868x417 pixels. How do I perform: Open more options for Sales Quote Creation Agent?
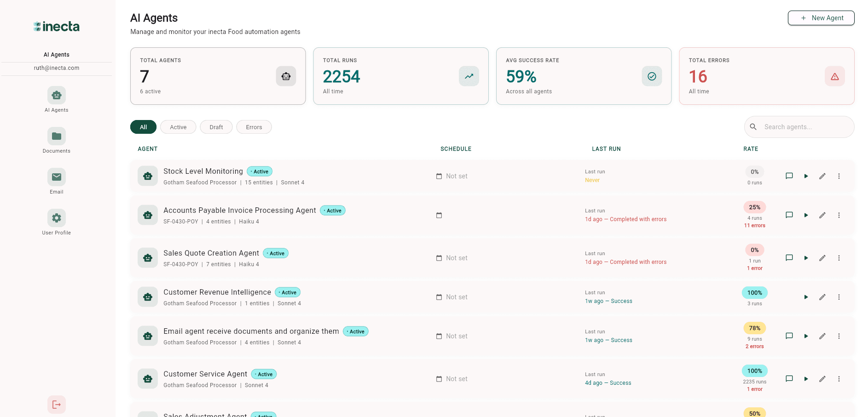(839, 258)
